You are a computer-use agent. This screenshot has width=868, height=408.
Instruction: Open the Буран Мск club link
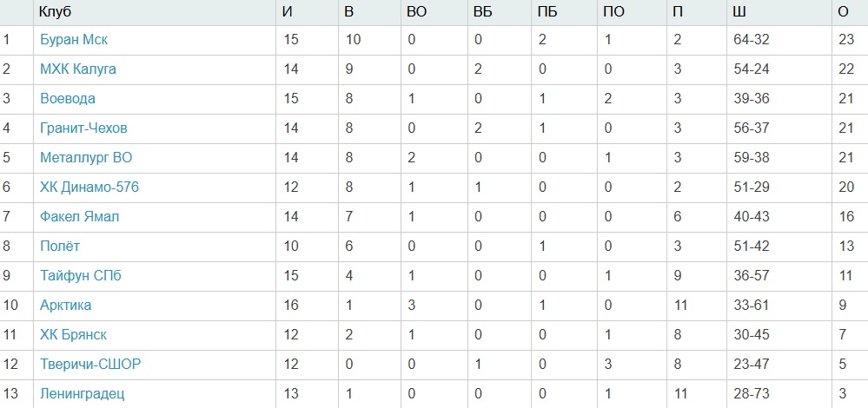tap(74, 39)
